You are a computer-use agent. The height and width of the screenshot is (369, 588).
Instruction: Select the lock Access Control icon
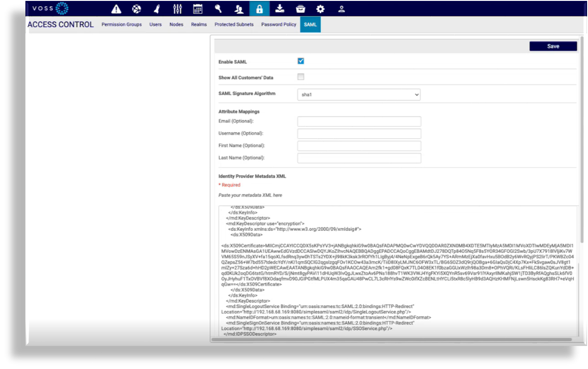[259, 9]
